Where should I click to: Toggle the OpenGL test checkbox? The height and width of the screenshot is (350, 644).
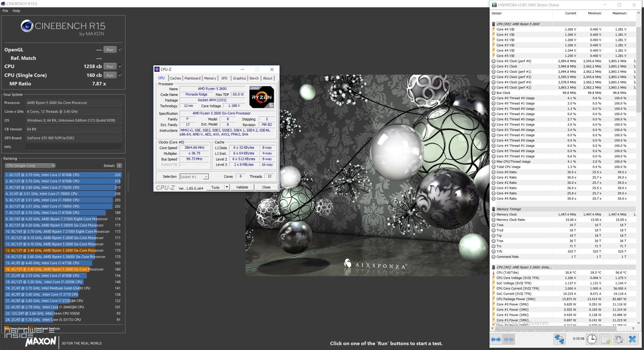120,49
